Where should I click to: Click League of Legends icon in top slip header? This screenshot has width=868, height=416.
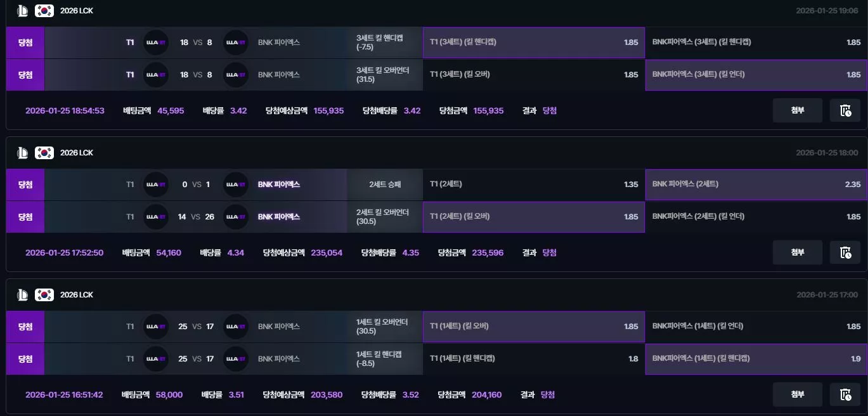[22, 11]
